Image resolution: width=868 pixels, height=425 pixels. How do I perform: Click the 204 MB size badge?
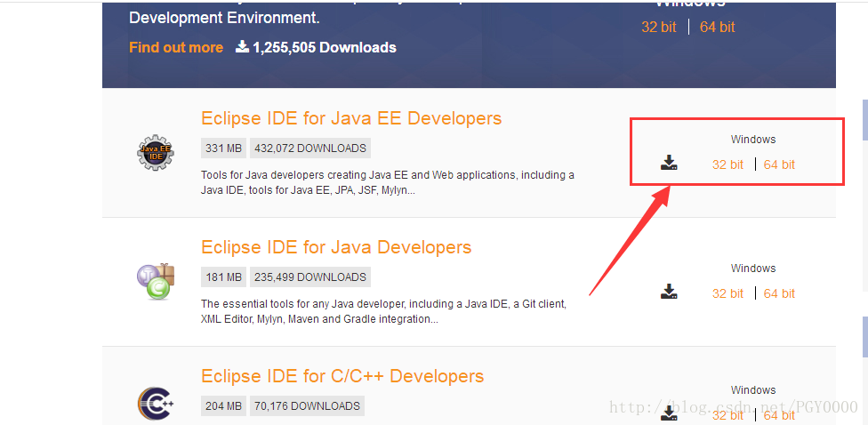(223, 405)
